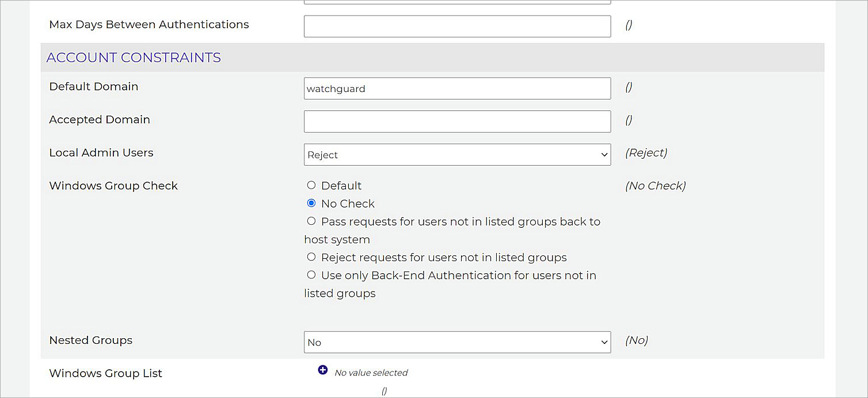Click the 'No value selected' text
The width and height of the screenshot is (868, 398).
point(371,372)
